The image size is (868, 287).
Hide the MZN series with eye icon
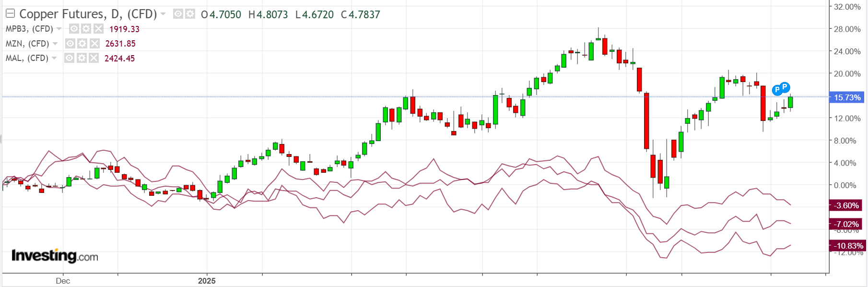click(x=70, y=44)
